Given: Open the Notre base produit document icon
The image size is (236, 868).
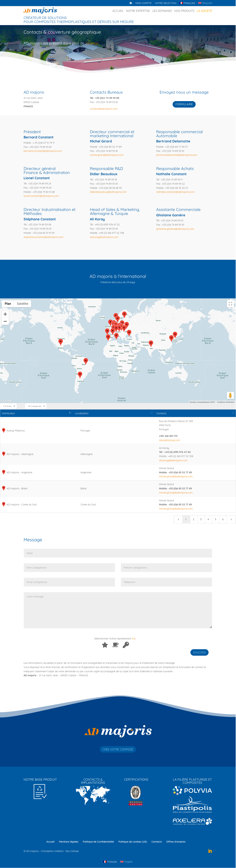Looking at the screenshot, I should pyautogui.click(x=40, y=791).
